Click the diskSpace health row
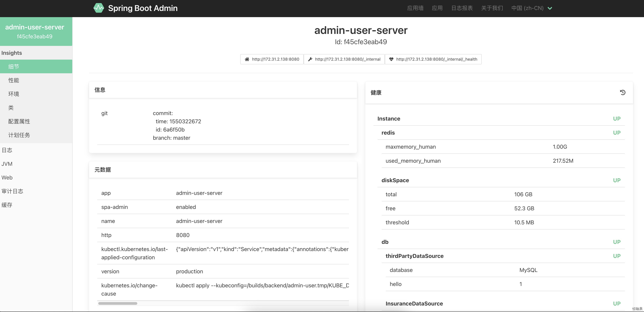 coord(501,180)
